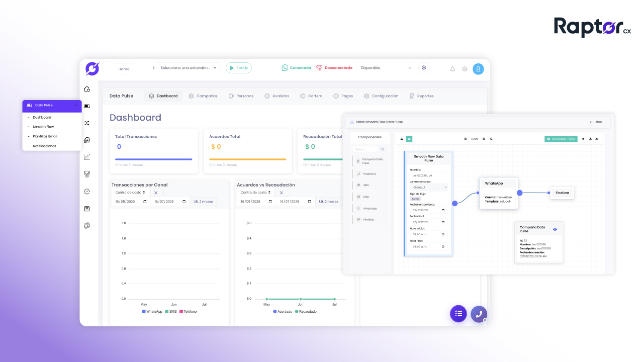The image size is (644, 362).
Task: Open Centro de costo under Acuerdos vs Recaudación
Action: (255, 193)
